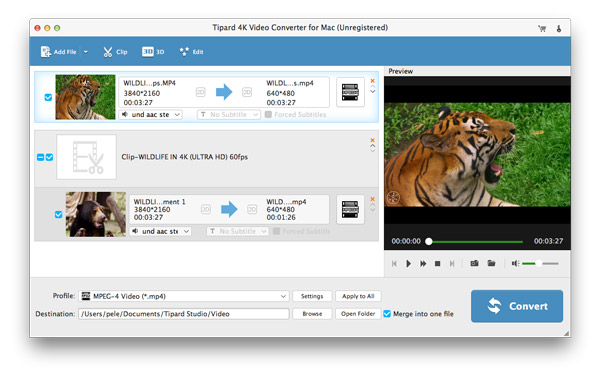This screenshot has width=600, height=378.
Task: Fast forward the preview video
Action: point(423,264)
